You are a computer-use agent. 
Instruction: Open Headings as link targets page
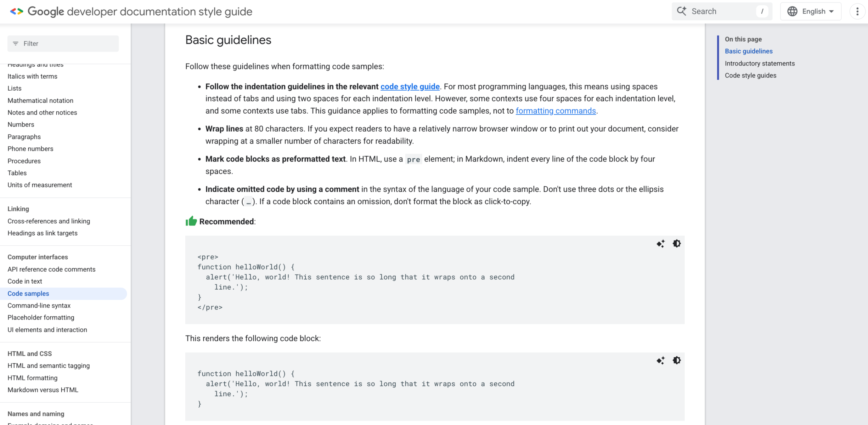[42, 233]
